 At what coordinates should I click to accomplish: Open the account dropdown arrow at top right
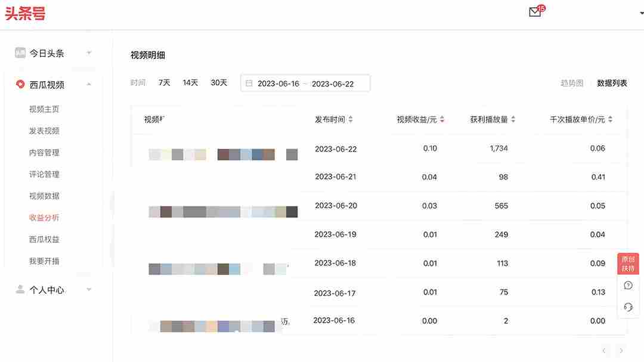pyautogui.click(x=642, y=13)
